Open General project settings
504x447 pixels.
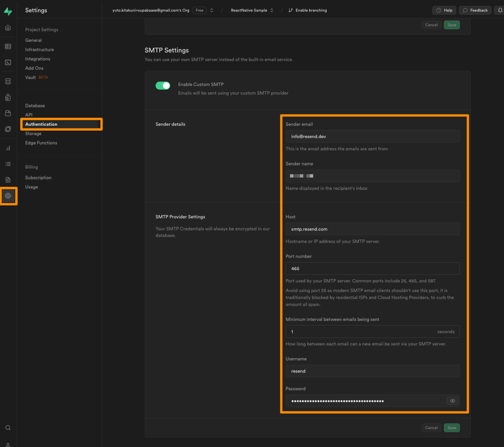[x=33, y=40]
